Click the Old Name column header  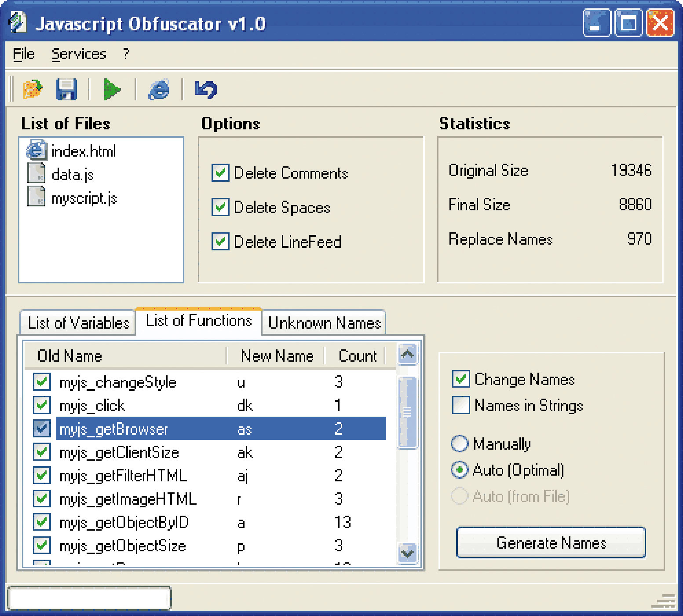(x=125, y=356)
